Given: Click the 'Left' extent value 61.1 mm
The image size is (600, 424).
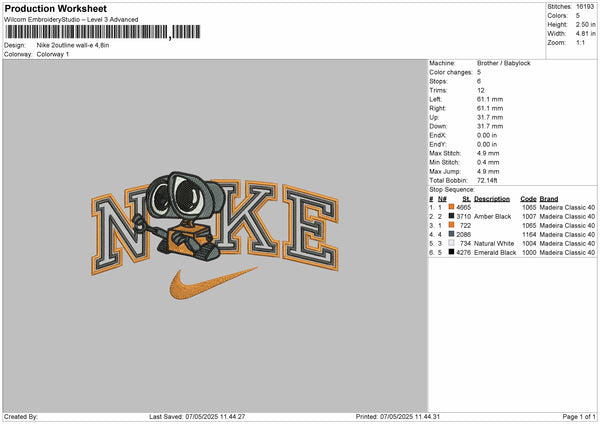Looking at the screenshot, I should coord(490,99).
